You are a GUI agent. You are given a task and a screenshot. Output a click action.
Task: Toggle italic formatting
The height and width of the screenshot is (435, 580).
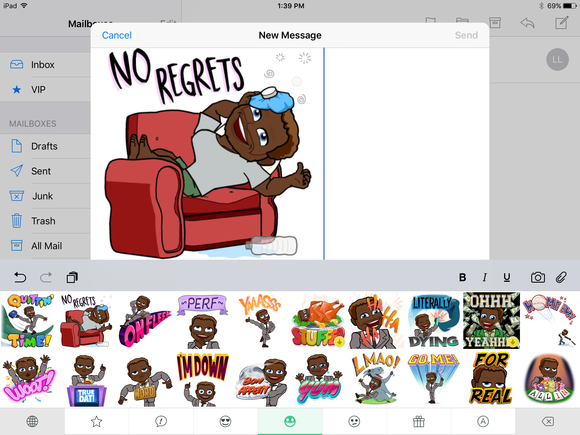coord(485,277)
